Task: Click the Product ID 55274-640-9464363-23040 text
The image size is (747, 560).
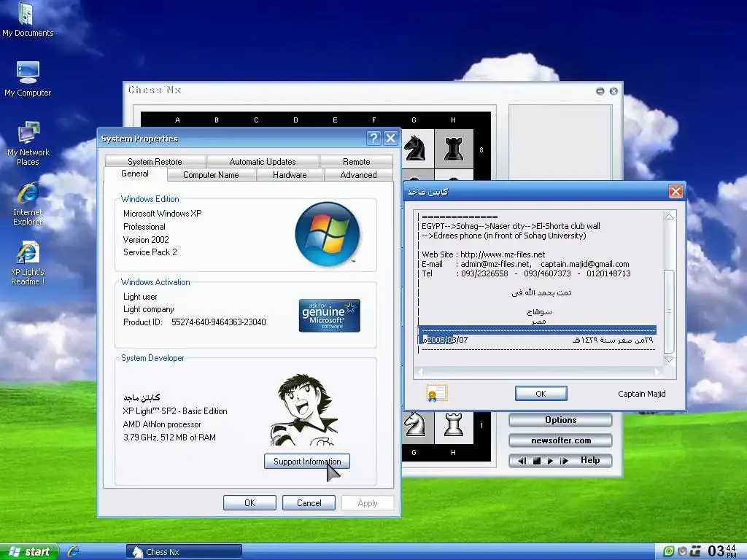Action: (194, 322)
